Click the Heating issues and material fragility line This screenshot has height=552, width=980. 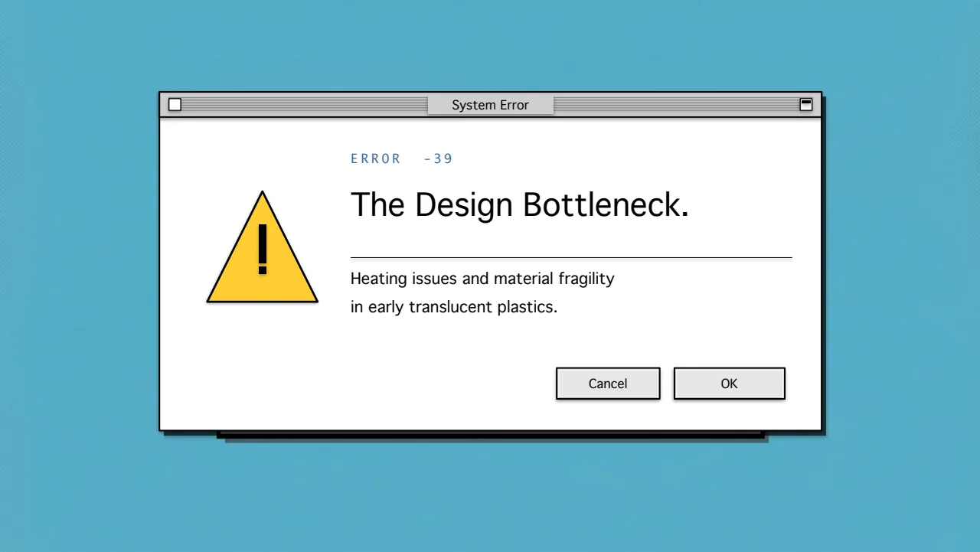click(x=482, y=279)
